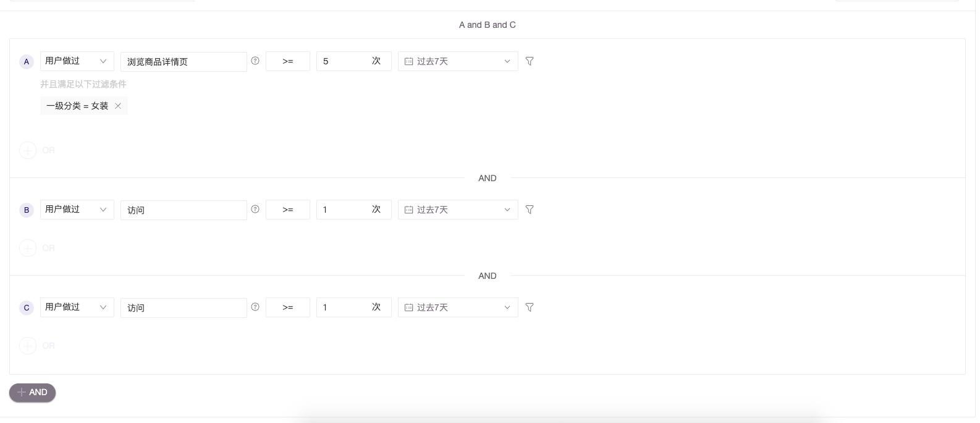The height and width of the screenshot is (423, 980).
Task: Expand 过去7天 chevron in row B
Action: [x=507, y=210]
